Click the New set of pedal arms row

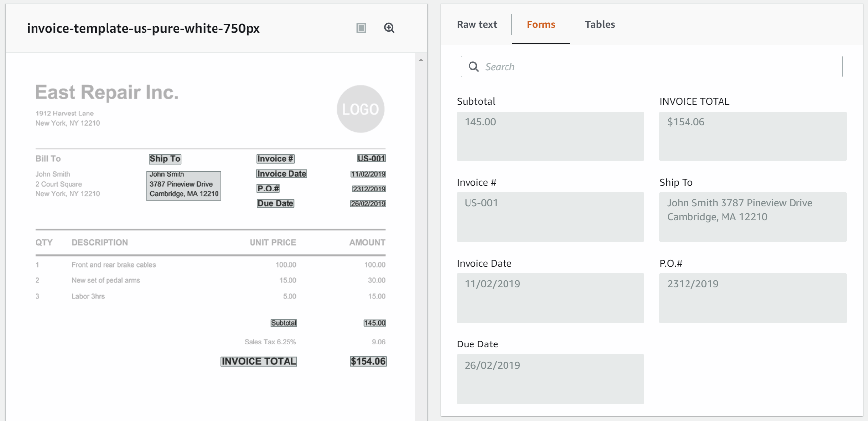click(211, 280)
